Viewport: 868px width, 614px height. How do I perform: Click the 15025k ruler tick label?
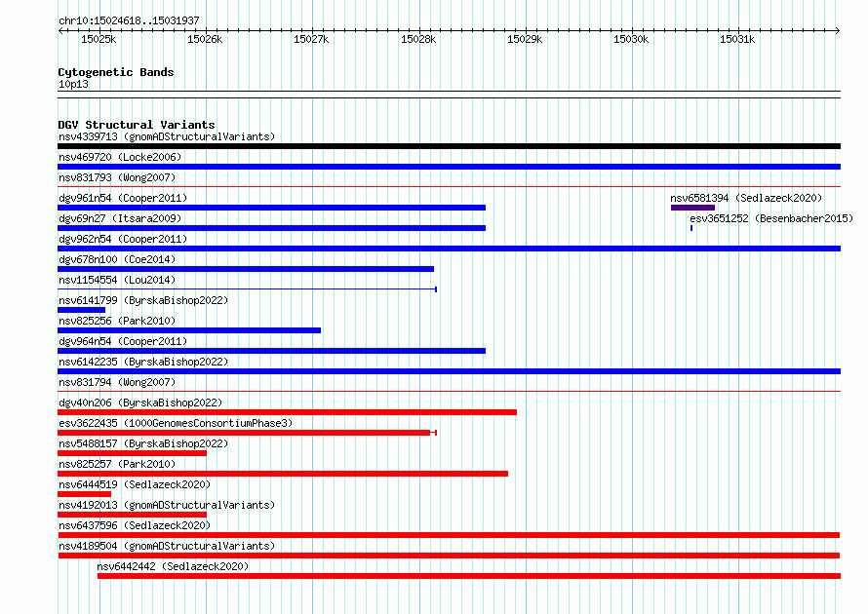click(x=99, y=39)
